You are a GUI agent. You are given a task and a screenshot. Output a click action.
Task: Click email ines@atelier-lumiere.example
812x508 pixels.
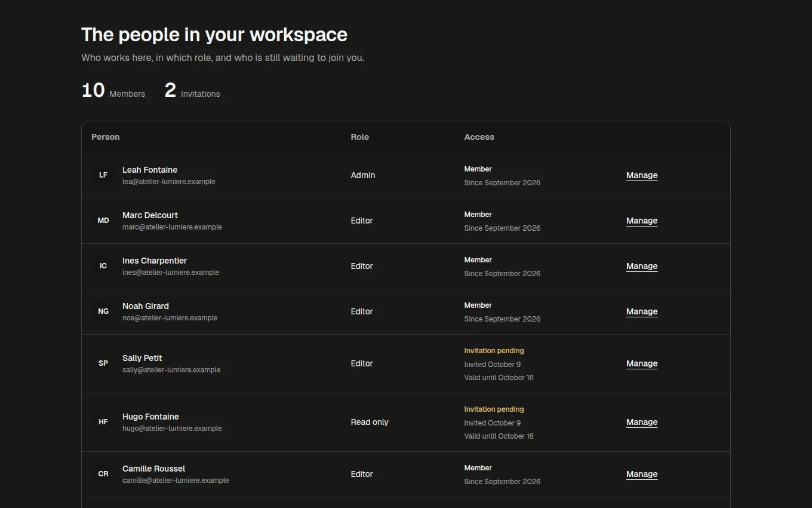(x=171, y=273)
